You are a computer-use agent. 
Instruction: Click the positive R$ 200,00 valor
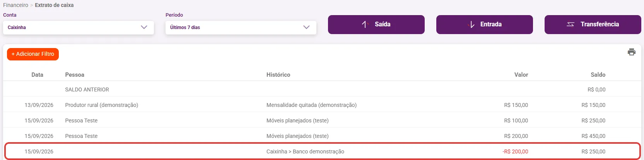pos(516,136)
